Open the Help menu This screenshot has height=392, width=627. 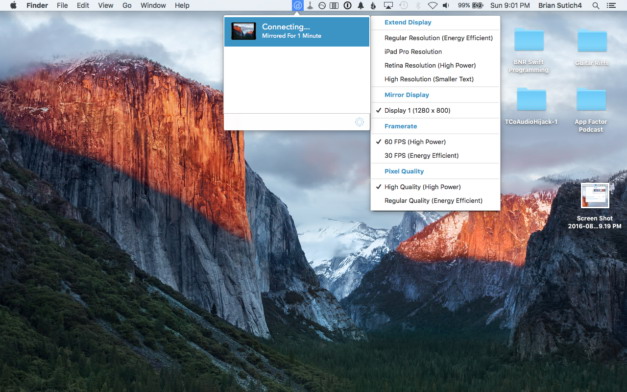[182, 6]
